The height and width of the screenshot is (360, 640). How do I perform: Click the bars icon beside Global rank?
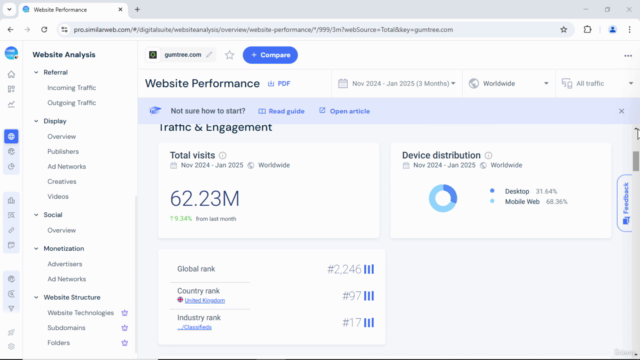point(369,269)
